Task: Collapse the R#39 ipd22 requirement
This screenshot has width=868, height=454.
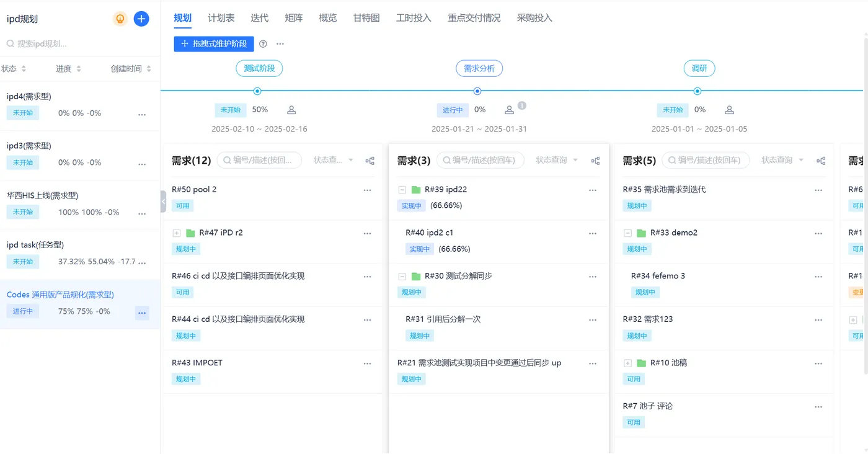Action: (x=402, y=190)
